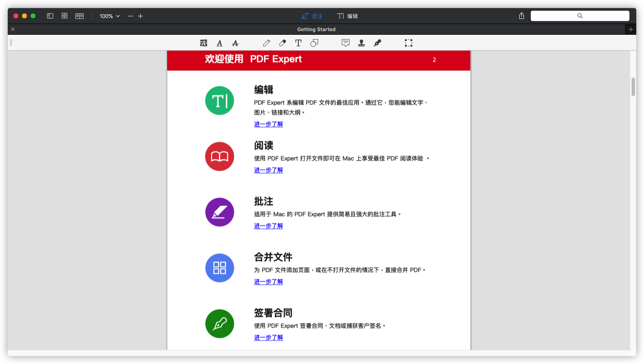Open 进一步了解 link under 合并文件
The width and height of the screenshot is (644, 364).
coord(268,282)
